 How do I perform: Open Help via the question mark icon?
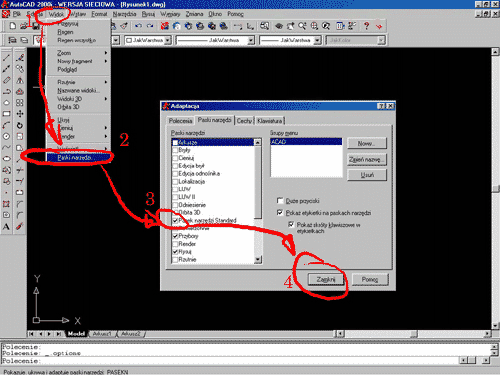pos(366,26)
